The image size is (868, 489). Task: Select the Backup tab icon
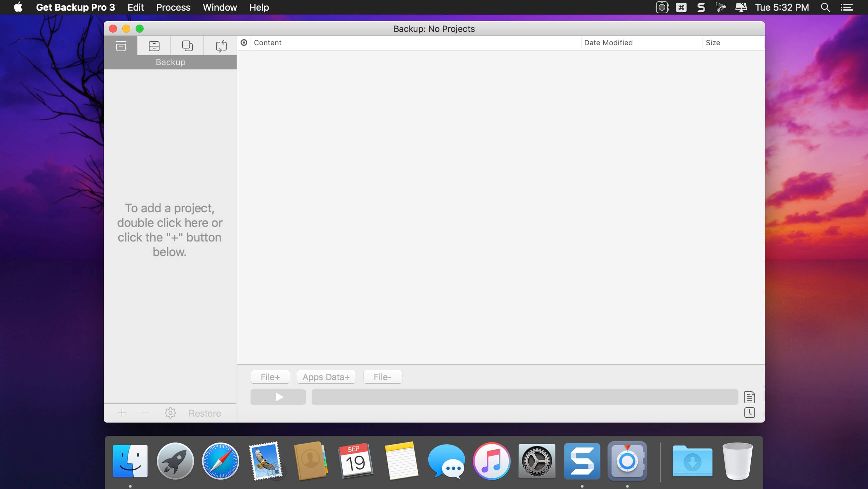point(121,46)
